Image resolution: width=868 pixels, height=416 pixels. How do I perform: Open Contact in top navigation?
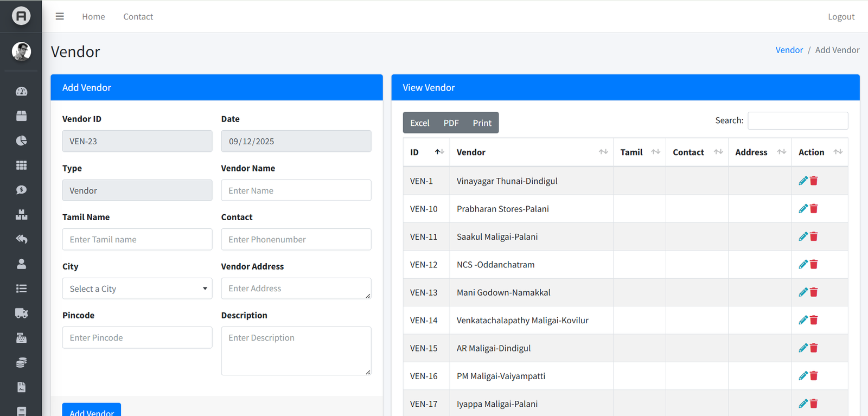click(x=138, y=17)
